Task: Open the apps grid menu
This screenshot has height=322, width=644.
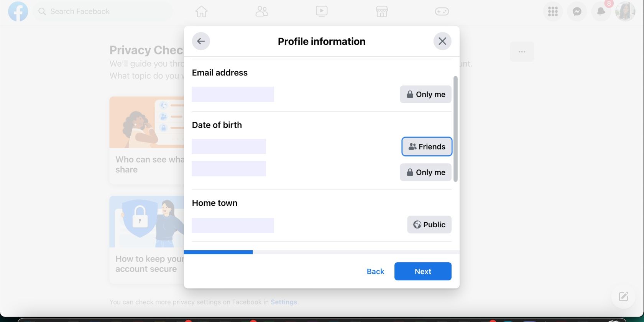Action: (x=553, y=11)
